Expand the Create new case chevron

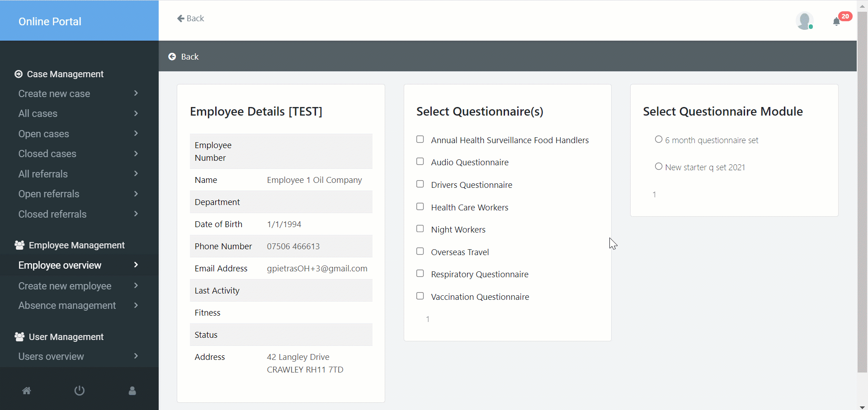pyautogui.click(x=136, y=93)
